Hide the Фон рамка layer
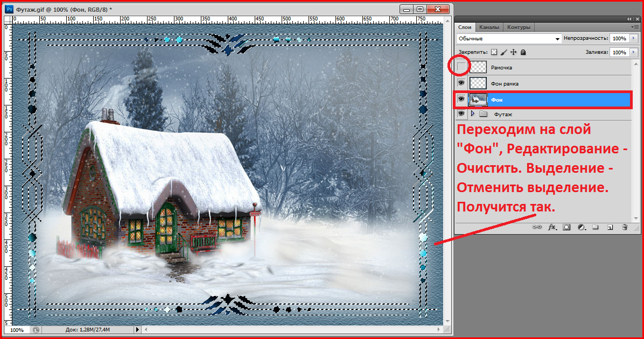 tap(461, 83)
